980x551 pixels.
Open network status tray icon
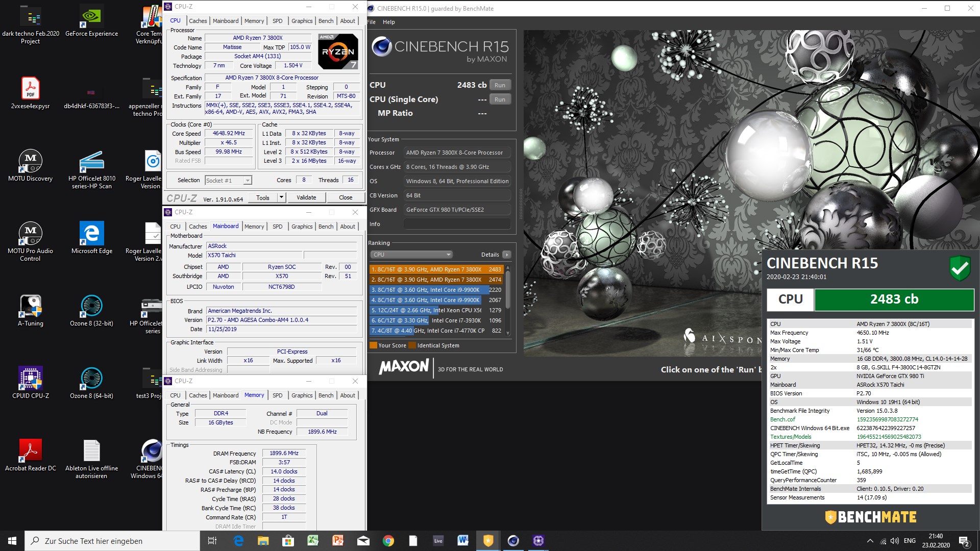(883, 541)
